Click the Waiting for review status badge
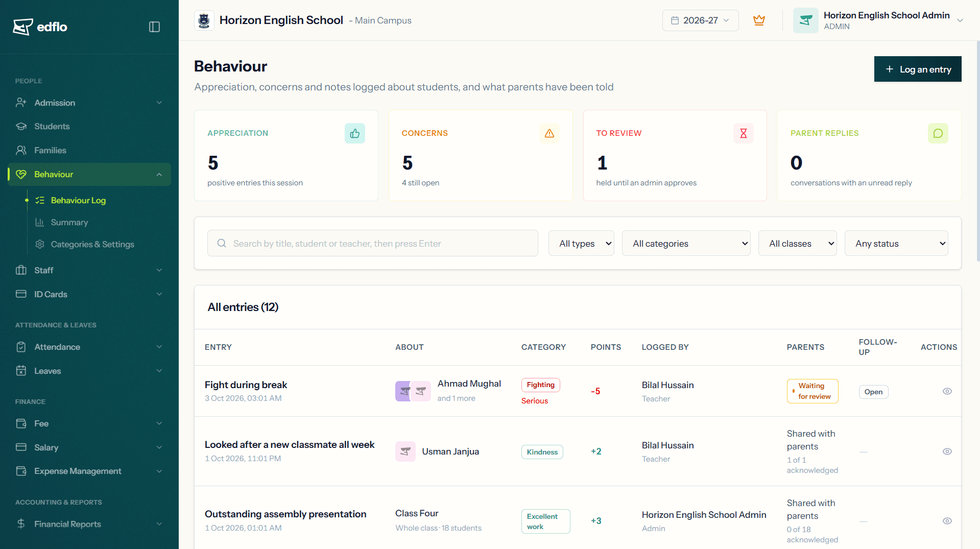This screenshot has width=980, height=549. [812, 391]
